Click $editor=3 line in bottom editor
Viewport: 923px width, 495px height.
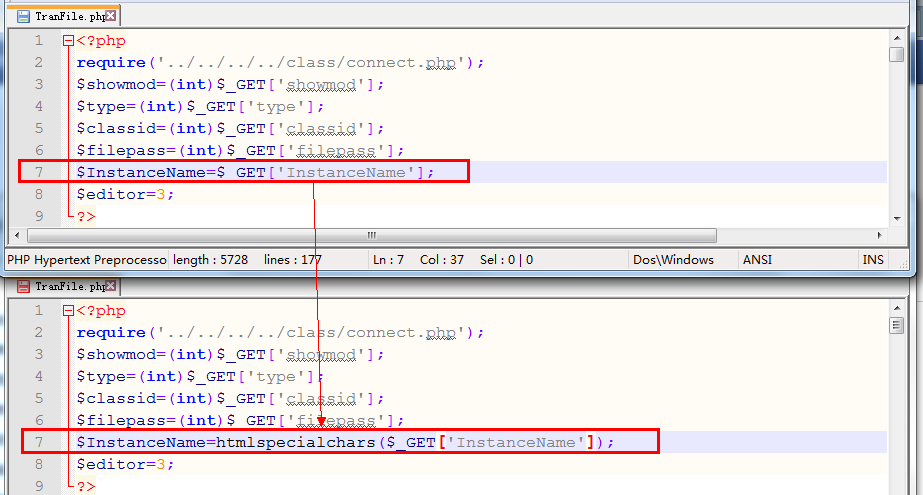tap(125, 464)
